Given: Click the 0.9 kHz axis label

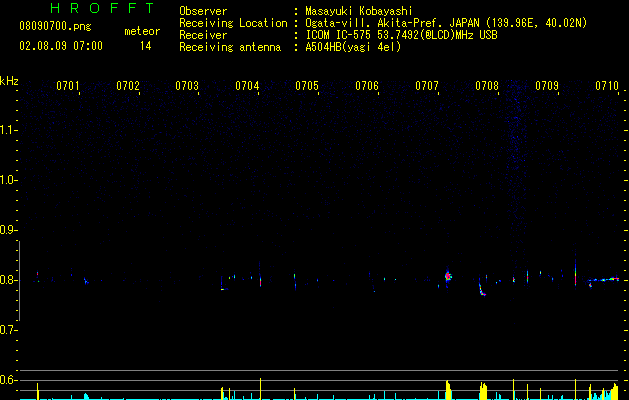Looking at the screenshot, I should tap(8, 229).
